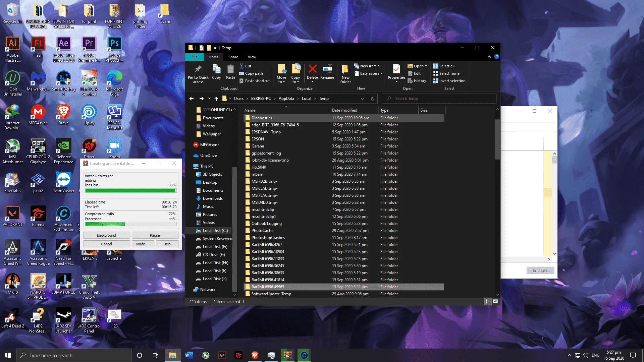The width and height of the screenshot is (644, 362).
Task: Open Adobe Photoshop desktop shortcut
Action: tap(114, 49)
